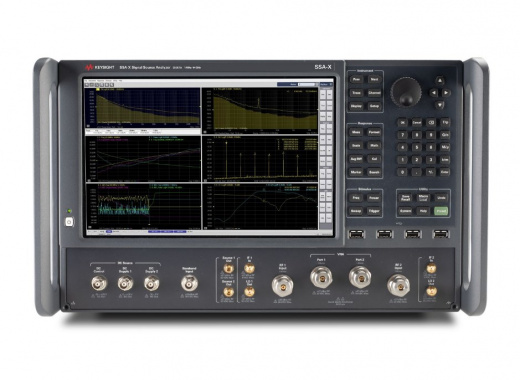Select the middle-left multi-trace plot
The width and height of the screenshot is (520, 380).
143,158
